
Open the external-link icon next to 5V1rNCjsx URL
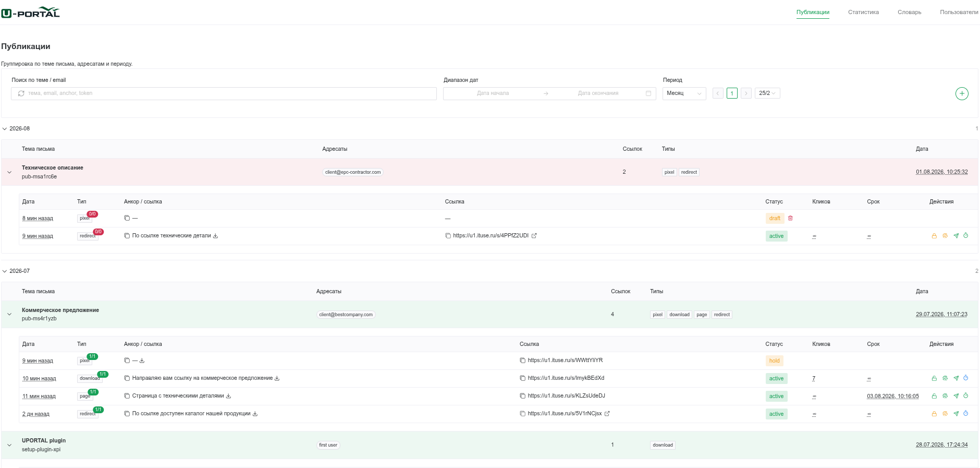coord(607,414)
